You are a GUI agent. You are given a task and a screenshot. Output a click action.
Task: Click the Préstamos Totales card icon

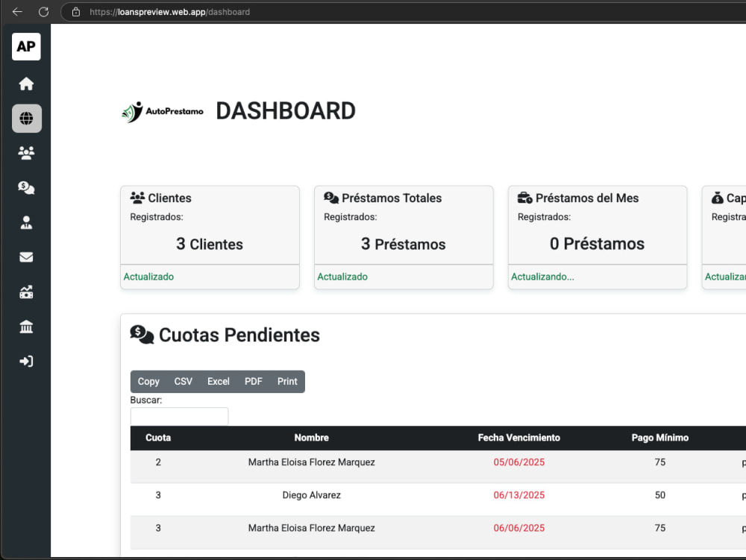(331, 198)
